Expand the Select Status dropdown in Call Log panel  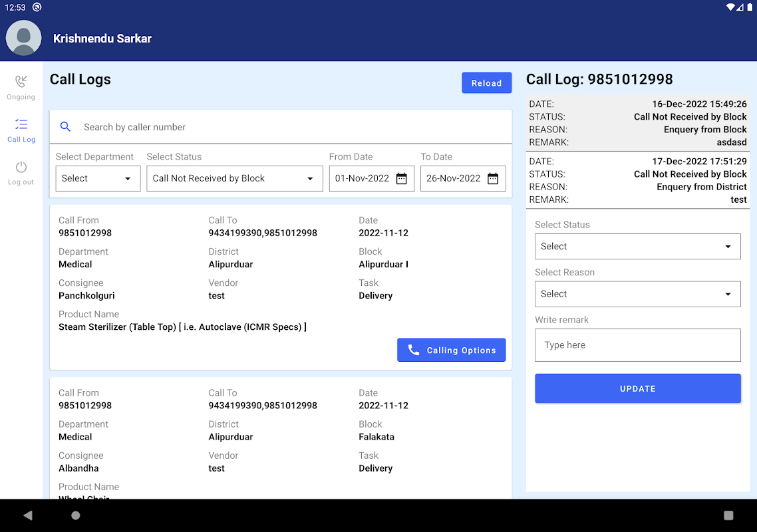637,246
